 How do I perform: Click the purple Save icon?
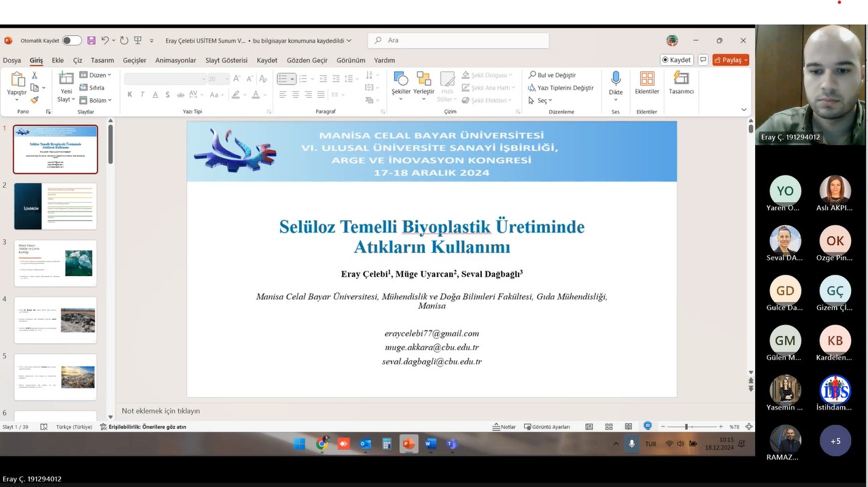[x=91, y=41]
